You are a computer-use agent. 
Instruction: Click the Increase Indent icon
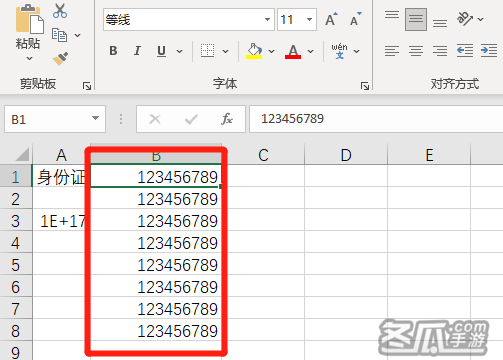pos(489,51)
